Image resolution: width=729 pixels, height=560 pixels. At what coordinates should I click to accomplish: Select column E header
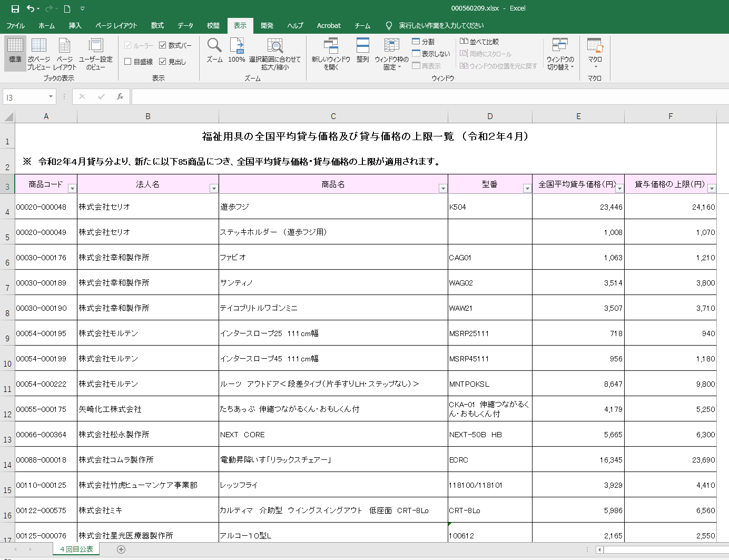tap(578, 116)
